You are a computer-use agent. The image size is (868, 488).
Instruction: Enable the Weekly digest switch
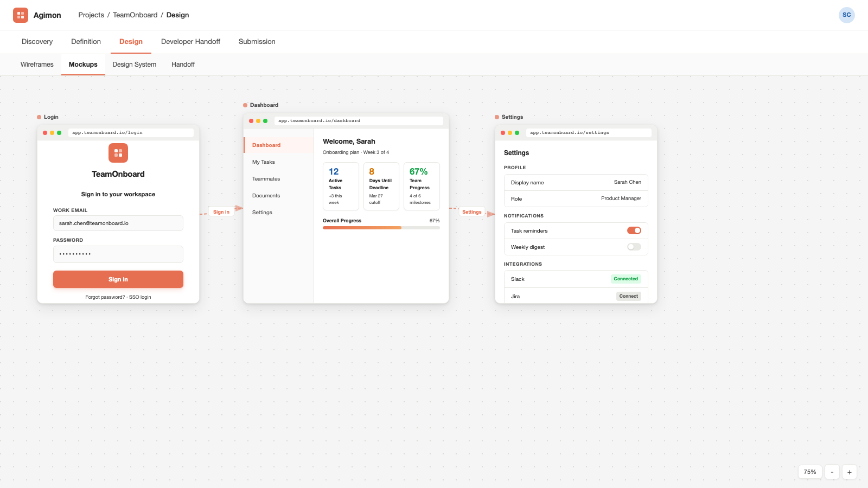(634, 247)
